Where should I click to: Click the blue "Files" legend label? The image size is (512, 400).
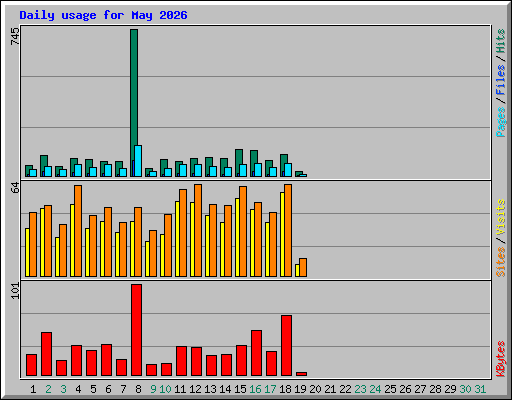tap(501, 80)
